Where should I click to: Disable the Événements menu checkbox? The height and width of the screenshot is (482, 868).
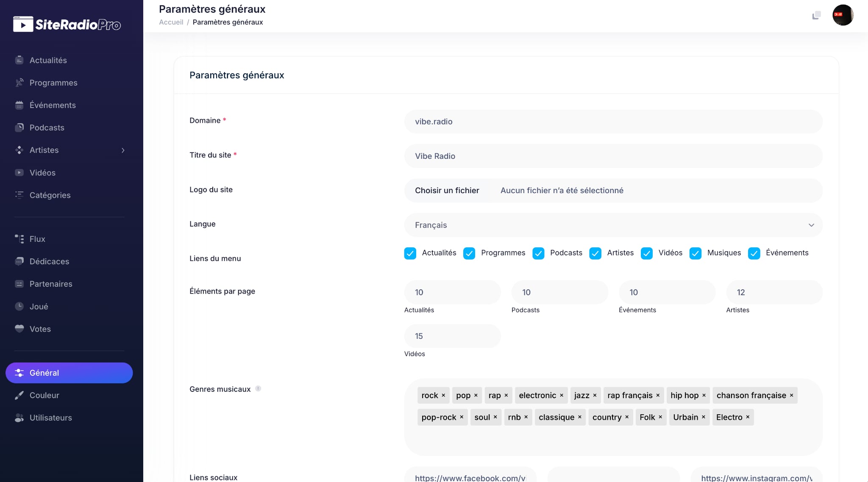(x=754, y=253)
